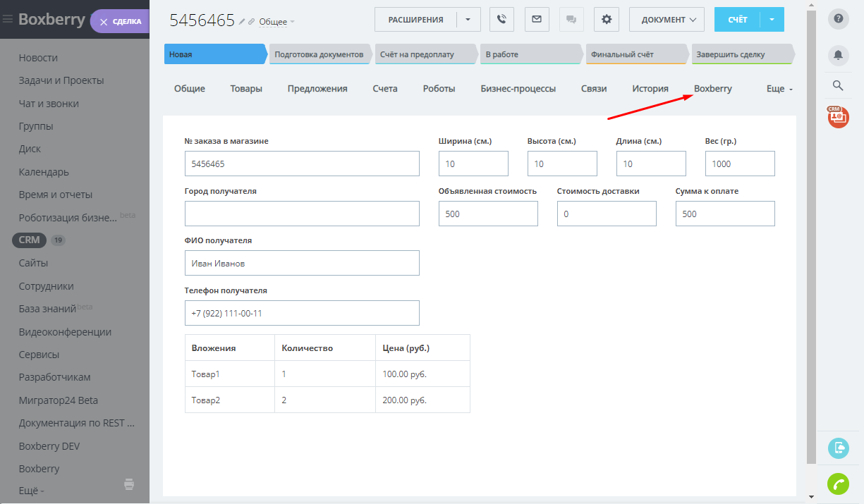Click the Длина (см.) input
This screenshot has width=864, height=504.
point(651,164)
